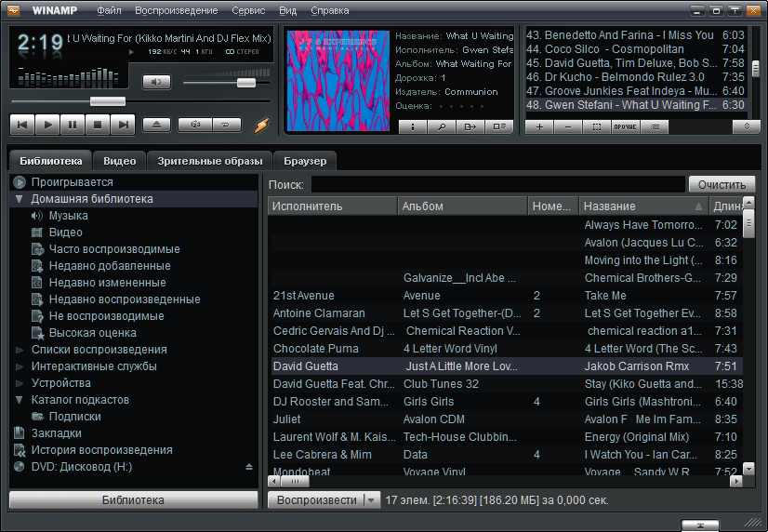The image size is (768, 532).
Task: Pause the current track
Action: point(73,124)
